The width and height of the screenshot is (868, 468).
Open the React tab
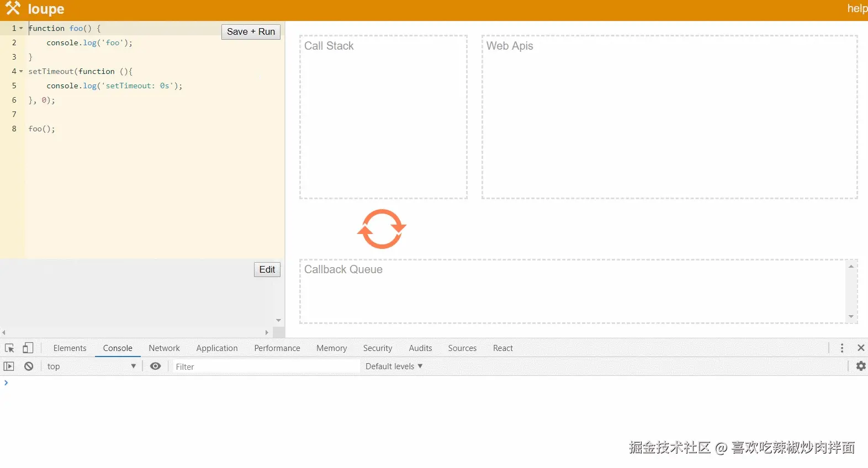tap(503, 348)
